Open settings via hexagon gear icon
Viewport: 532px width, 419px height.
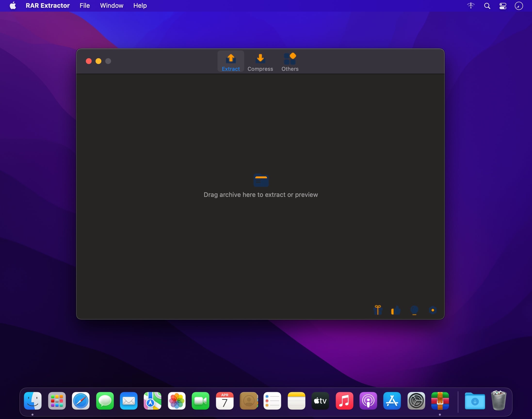(x=433, y=310)
